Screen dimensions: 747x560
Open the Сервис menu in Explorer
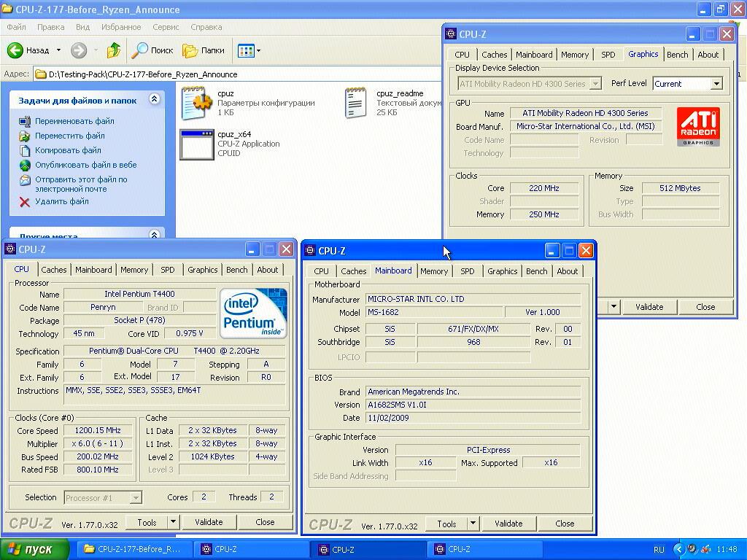point(166,27)
